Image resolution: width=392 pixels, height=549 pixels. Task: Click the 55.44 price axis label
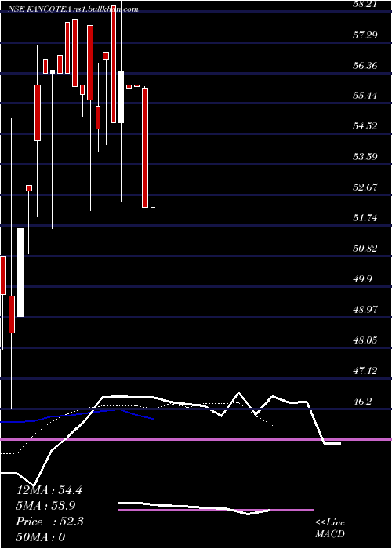point(366,95)
